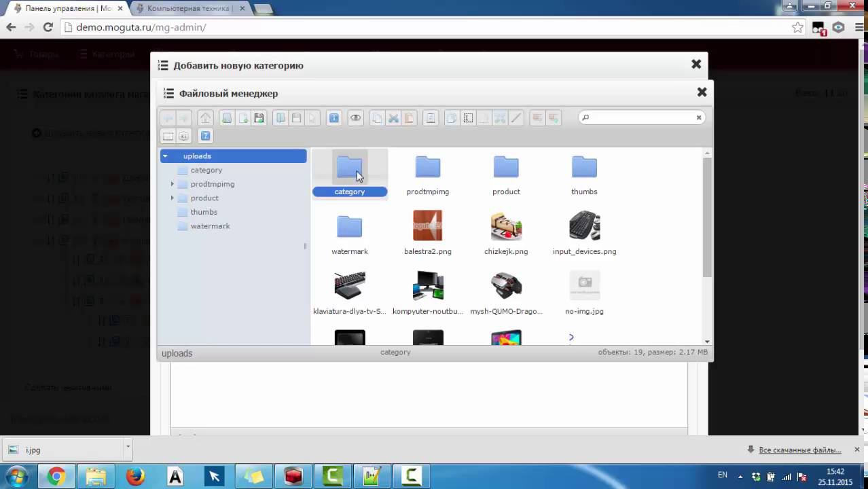Select thumbs folder in tree

[x=204, y=212]
